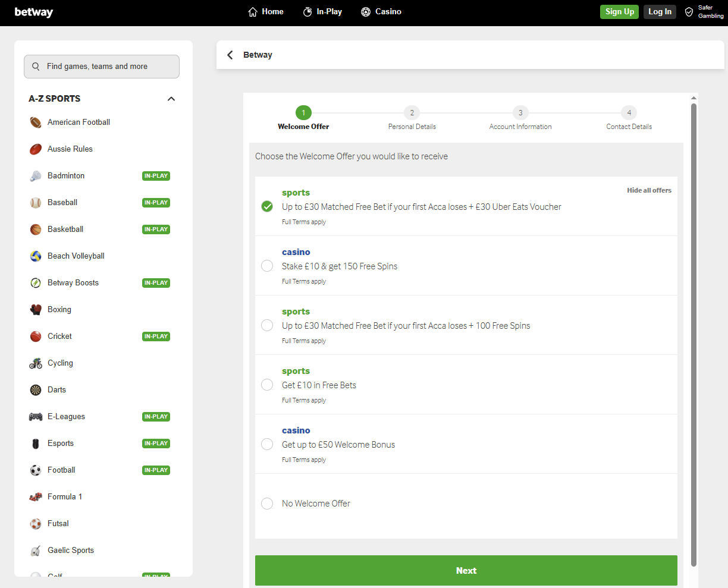Screen dimensions: 728x588
Task: Go to step 1 Welcome Offer
Action: [303, 112]
